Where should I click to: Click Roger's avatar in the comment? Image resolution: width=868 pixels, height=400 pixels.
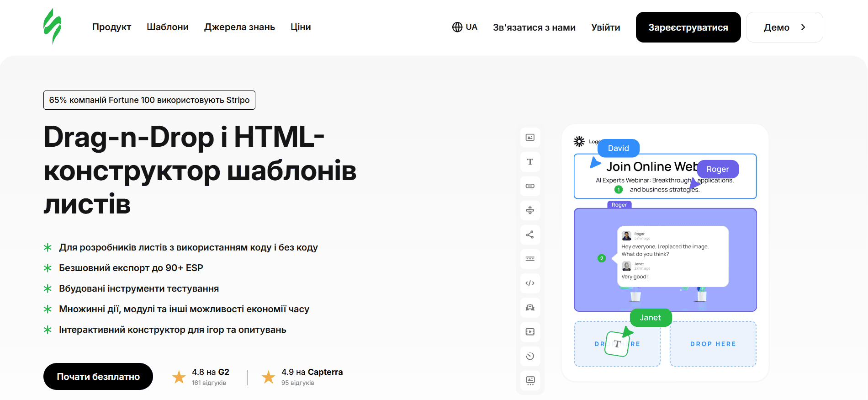pos(627,236)
